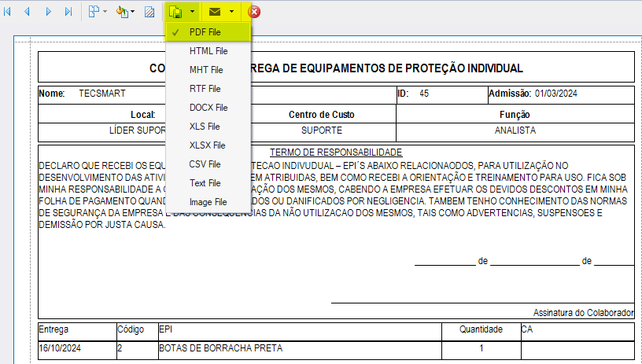This screenshot has height=364, width=642.
Task: Click the export document icon
Action: click(x=175, y=12)
